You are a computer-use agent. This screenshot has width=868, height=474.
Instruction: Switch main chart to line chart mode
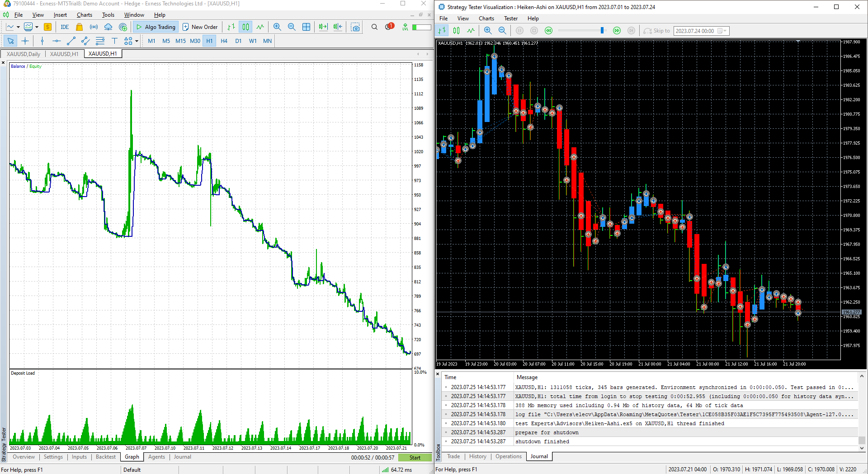[x=260, y=27]
